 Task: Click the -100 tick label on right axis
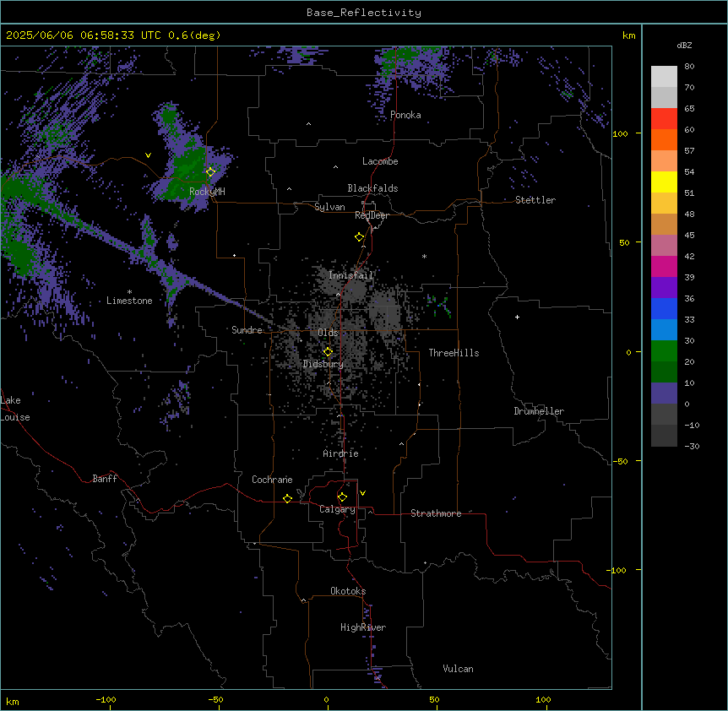point(617,570)
